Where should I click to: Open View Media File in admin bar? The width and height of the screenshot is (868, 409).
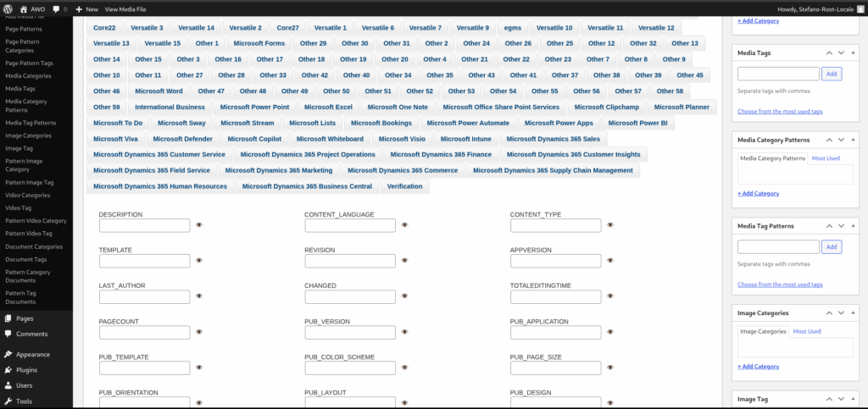tap(125, 9)
